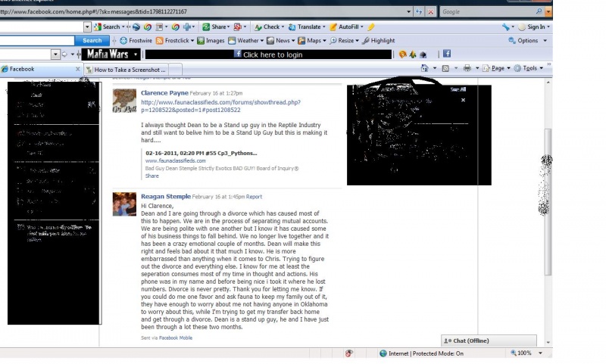
Task: Click the Refresh button beside address bar
Action: [419, 11]
